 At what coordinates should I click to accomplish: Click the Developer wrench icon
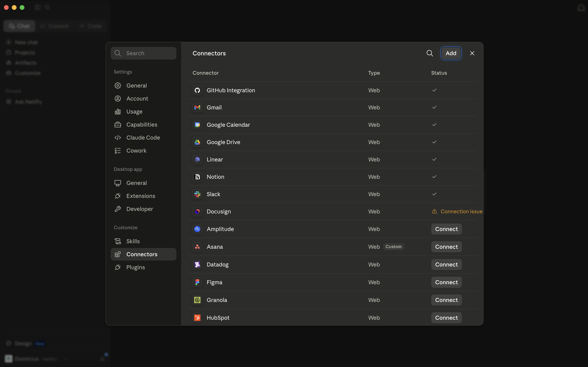(x=118, y=209)
